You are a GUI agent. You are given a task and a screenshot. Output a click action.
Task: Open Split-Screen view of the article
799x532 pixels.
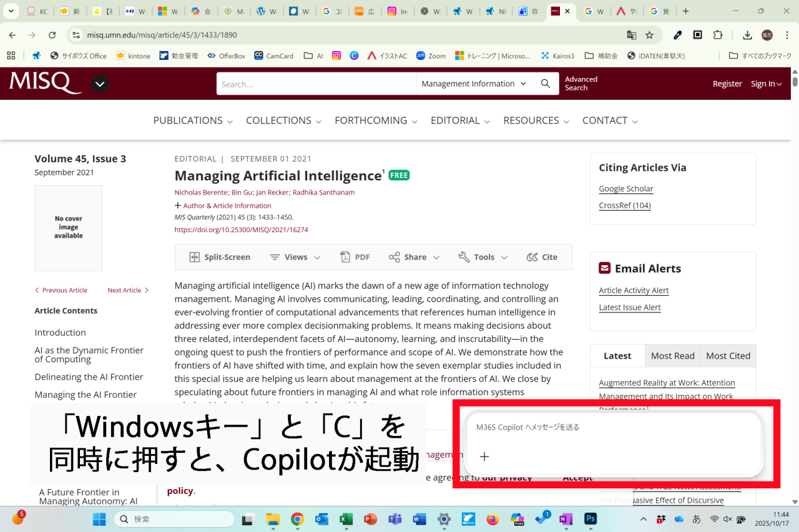click(220, 257)
